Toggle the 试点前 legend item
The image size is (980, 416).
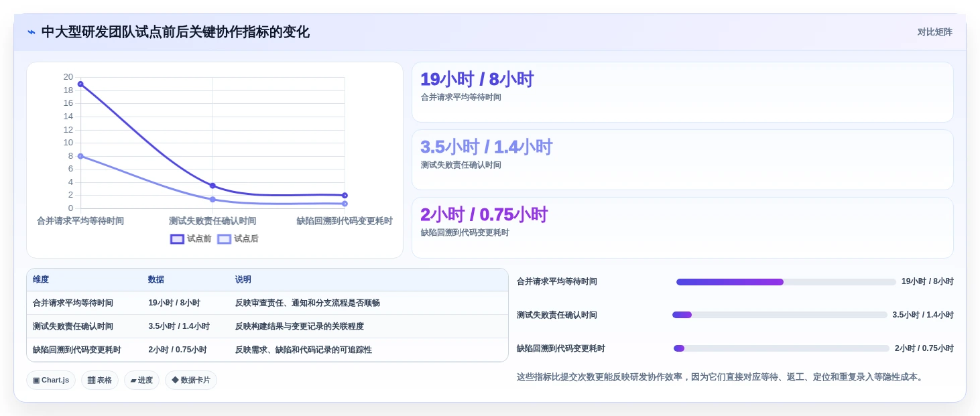coord(191,238)
